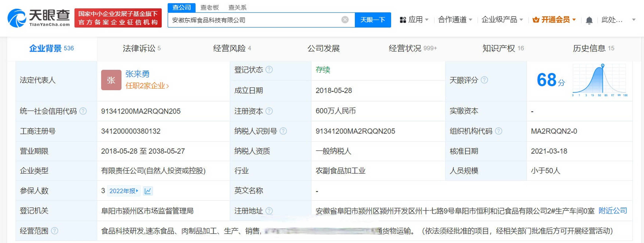Screen dimensions: 644x243
Task: Click help icon next to 经营范围
Action: [x=55, y=231]
